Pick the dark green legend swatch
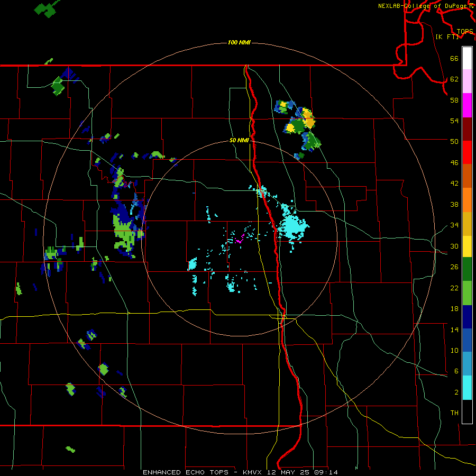Viewport: 476px width, 476px height. [x=467, y=269]
